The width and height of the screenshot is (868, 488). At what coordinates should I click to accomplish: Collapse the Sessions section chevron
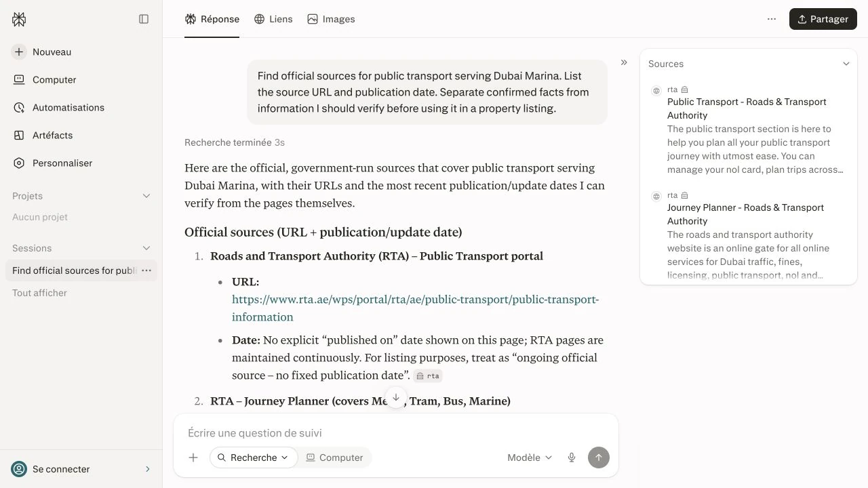tap(146, 248)
